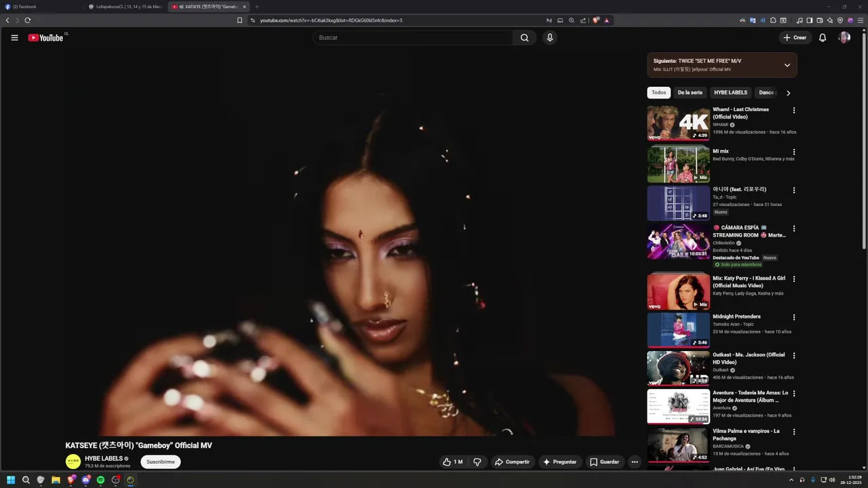
Task: Switch to the Facebook browser tab
Action: (41, 7)
